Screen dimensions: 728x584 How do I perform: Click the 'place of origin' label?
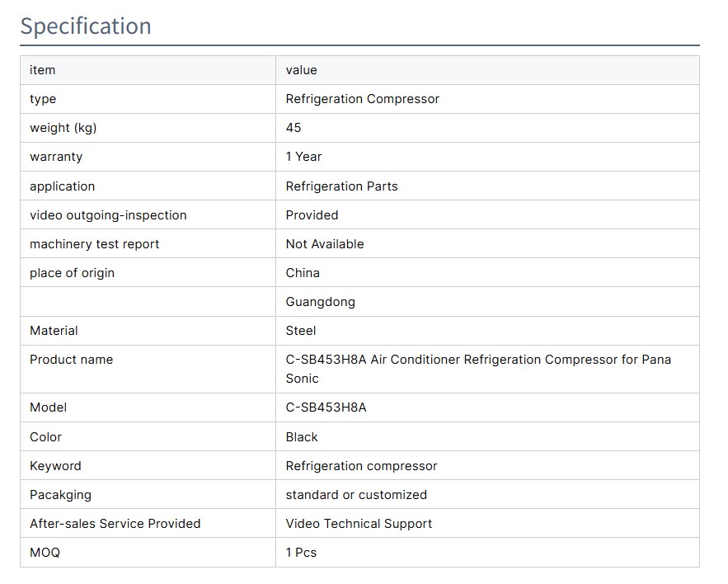click(x=72, y=273)
